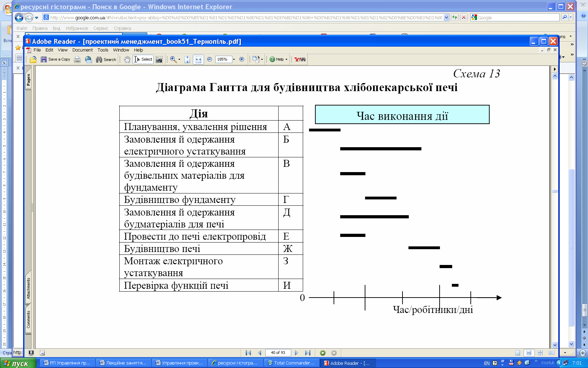
Task: Click the Internet Explorer Stop icon
Action: tap(464, 18)
